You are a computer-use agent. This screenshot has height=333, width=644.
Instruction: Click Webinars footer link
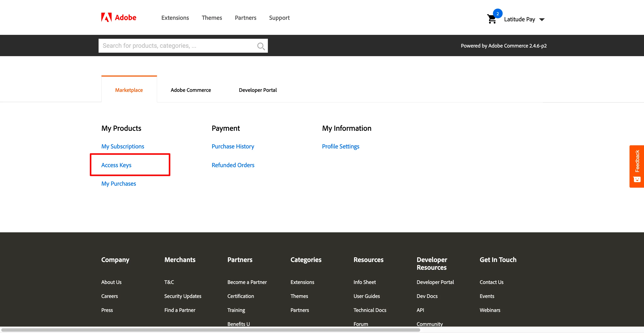(490, 310)
